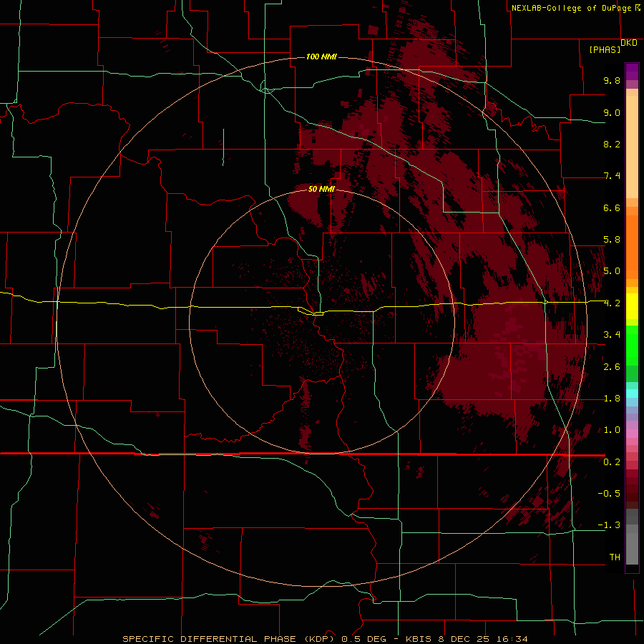The width and height of the screenshot is (644, 644).
Task: Click the 5.0 scale label
Action: coord(612,271)
